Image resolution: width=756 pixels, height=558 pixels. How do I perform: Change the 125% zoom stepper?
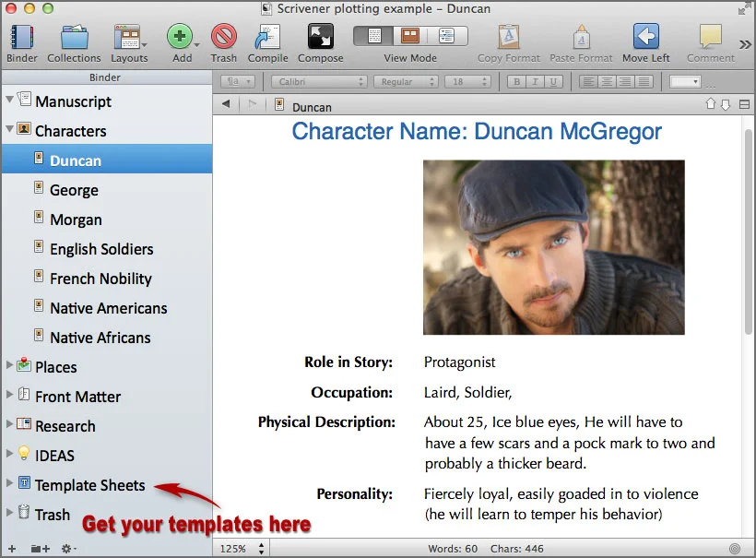pyautogui.click(x=261, y=549)
